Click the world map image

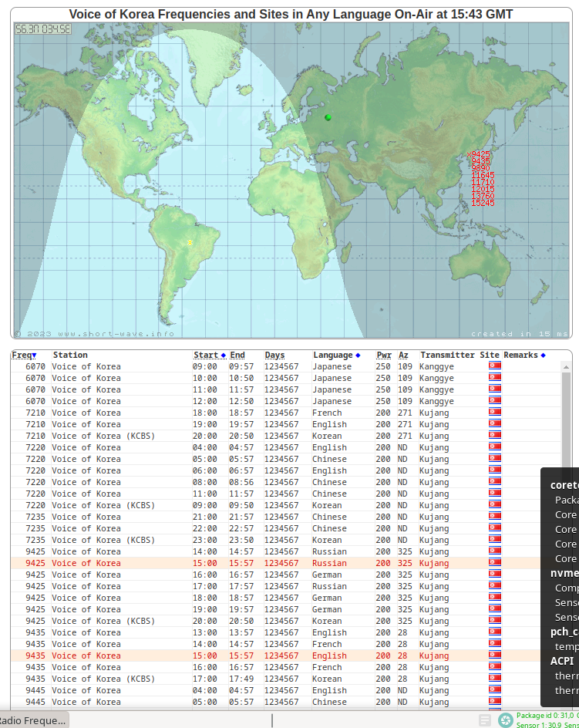point(291,180)
